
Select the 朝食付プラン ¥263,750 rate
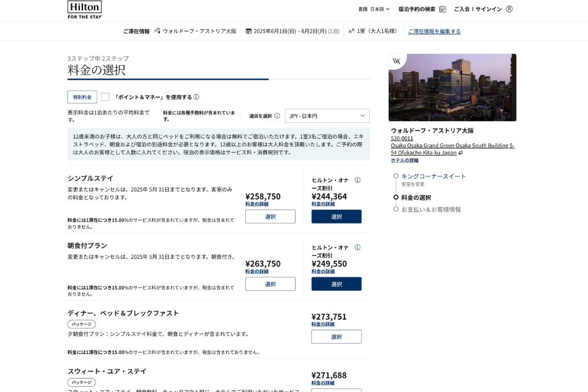(270, 284)
